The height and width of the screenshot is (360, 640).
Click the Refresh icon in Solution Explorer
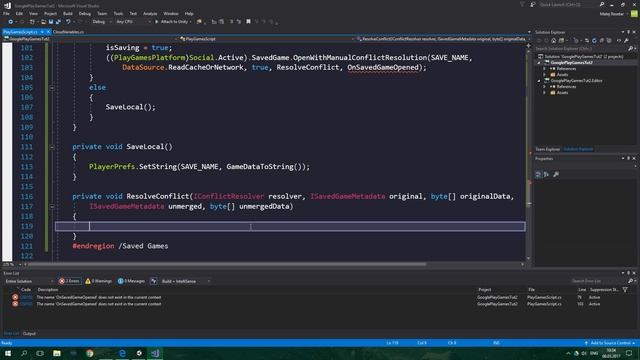pos(594,40)
